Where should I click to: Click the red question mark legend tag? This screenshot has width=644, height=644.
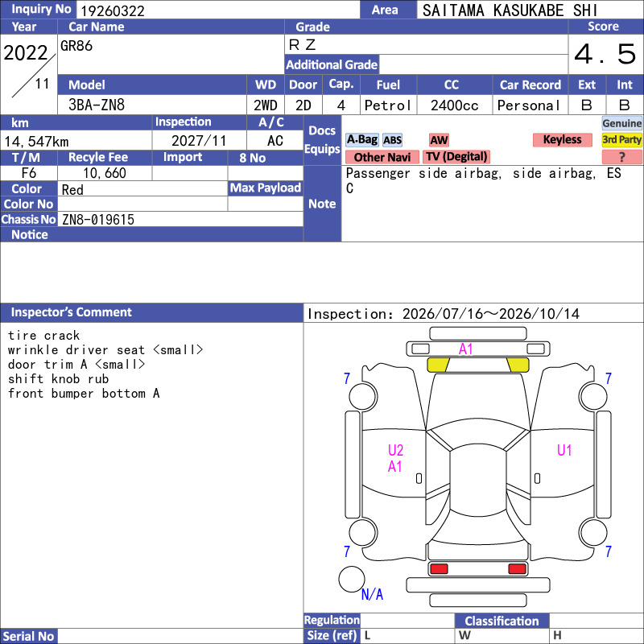click(x=621, y=157)
